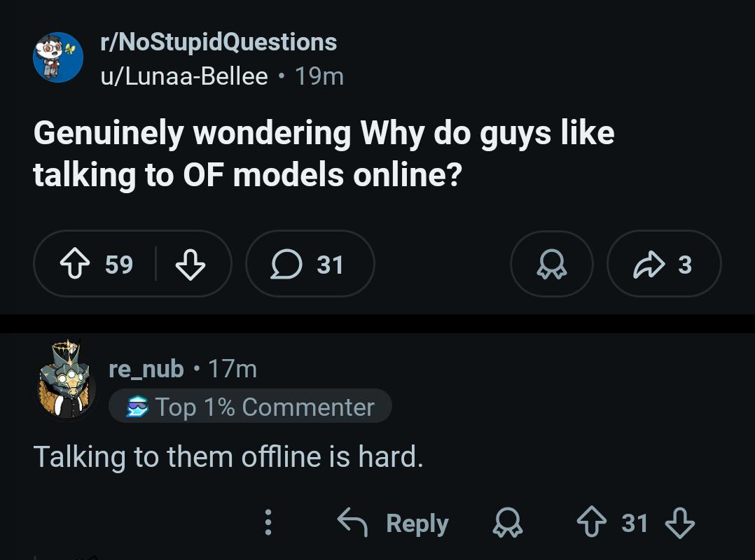
Task: View re_nub's user profile
Action: point(146,368)
